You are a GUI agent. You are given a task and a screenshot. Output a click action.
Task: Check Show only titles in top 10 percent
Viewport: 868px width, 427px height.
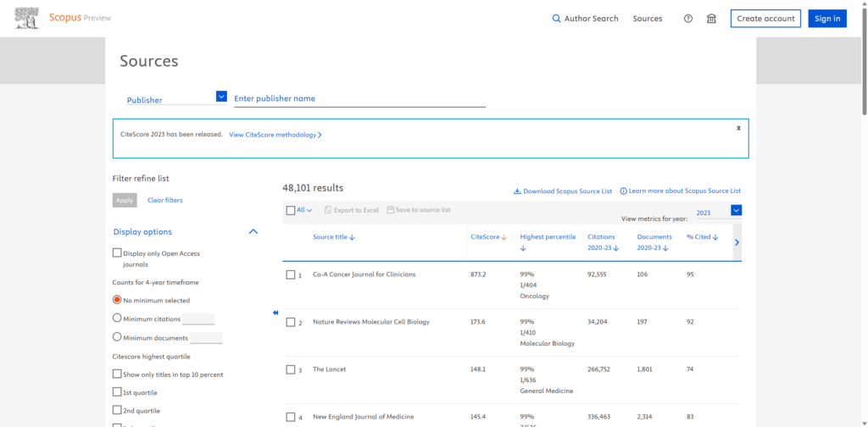click(117, 374)
